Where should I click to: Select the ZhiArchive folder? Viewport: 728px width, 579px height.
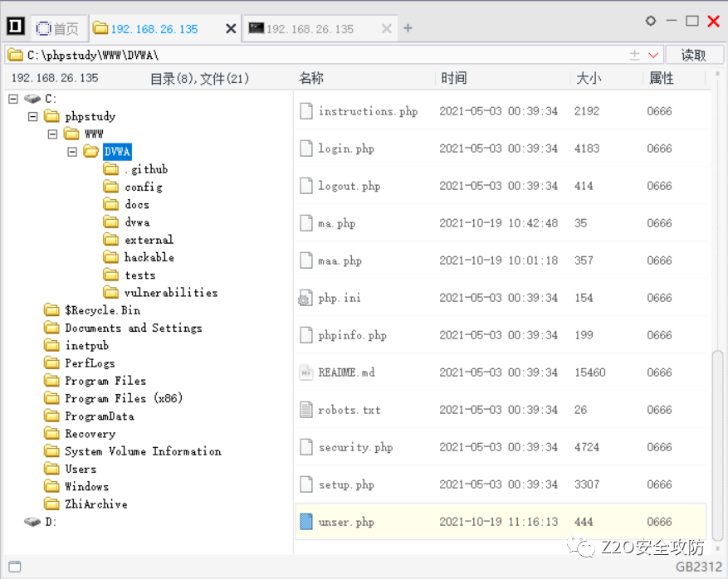tap(96, 504)
